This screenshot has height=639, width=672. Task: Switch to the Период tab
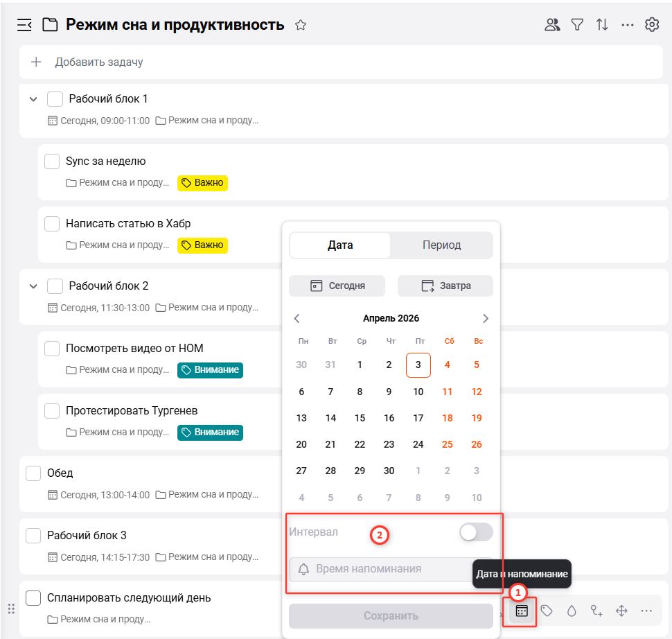coord(441,245)
